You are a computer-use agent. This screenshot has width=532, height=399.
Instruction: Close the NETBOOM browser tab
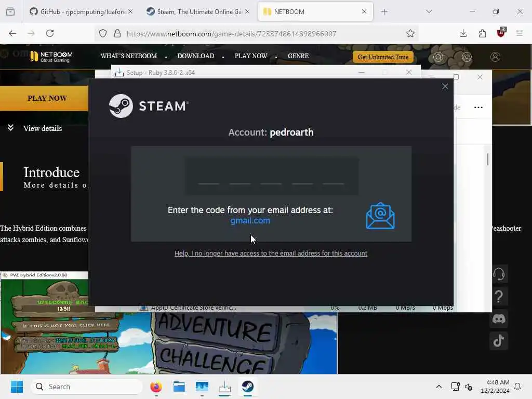coord(364,11)
